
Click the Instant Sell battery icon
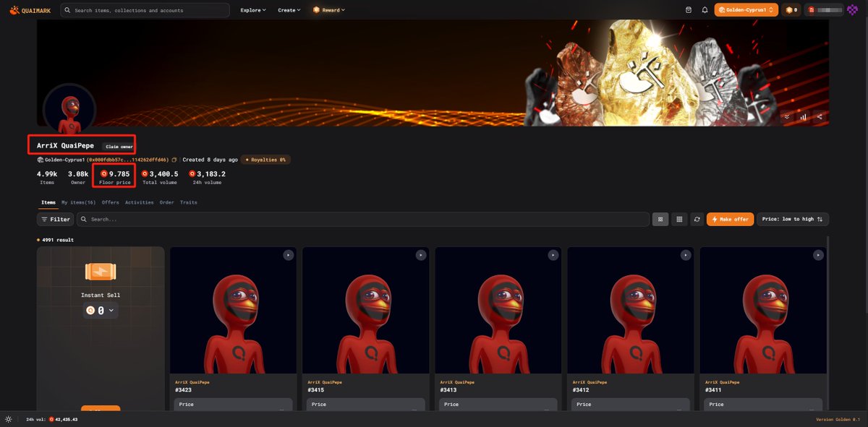[x=101, y=272]
